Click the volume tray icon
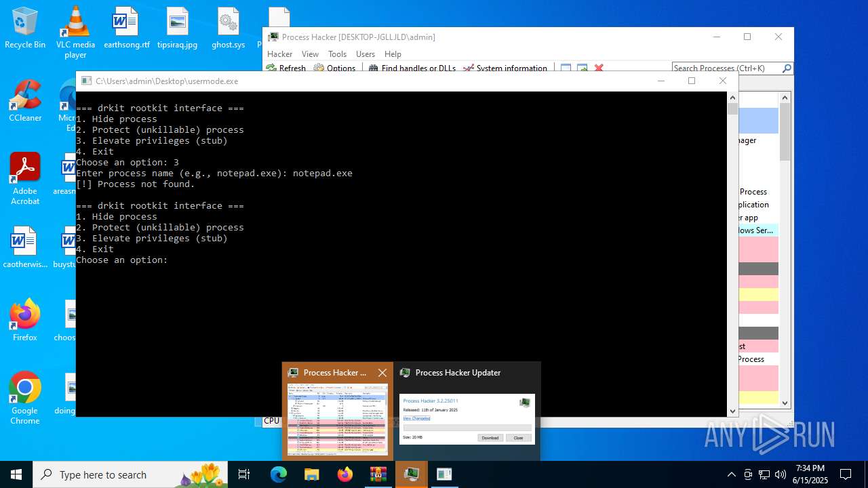The image size is (868, 488). click(x=781, y=474)
